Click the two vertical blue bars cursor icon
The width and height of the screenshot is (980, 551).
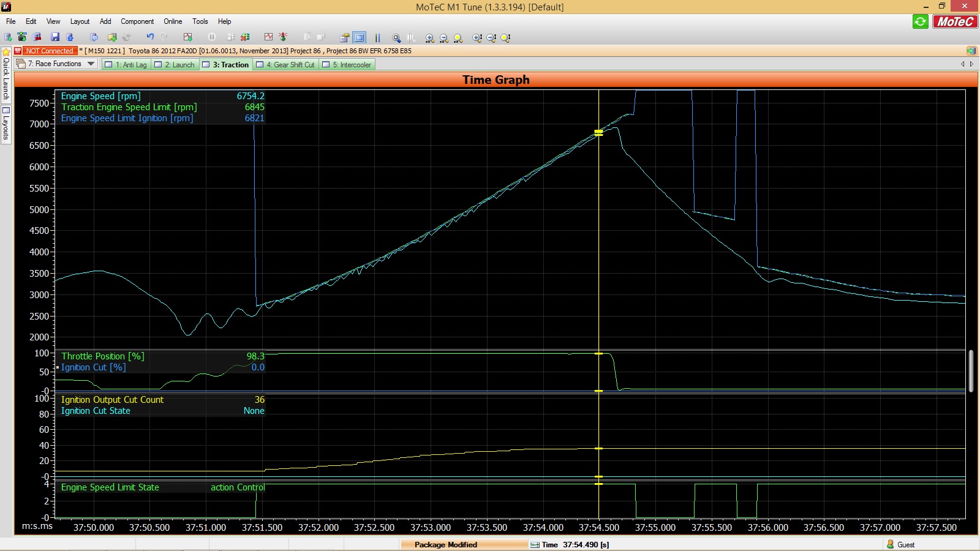point(377,37)
